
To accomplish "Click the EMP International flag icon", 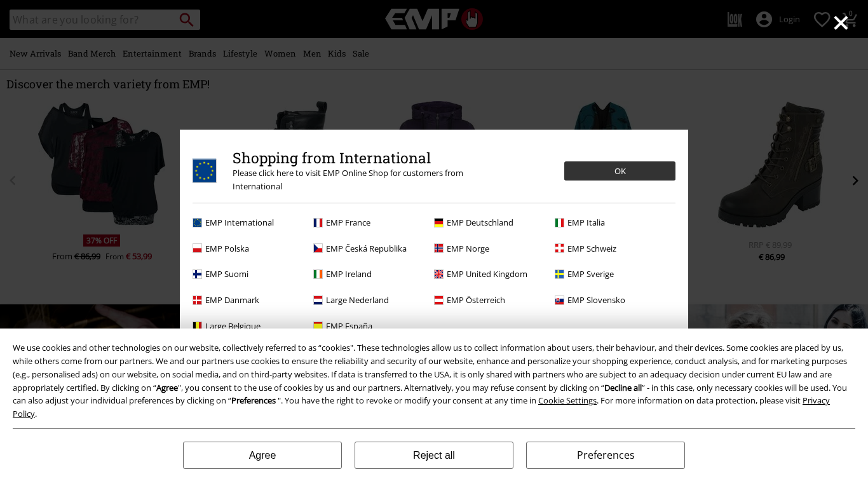I will (x=197, y=222).
